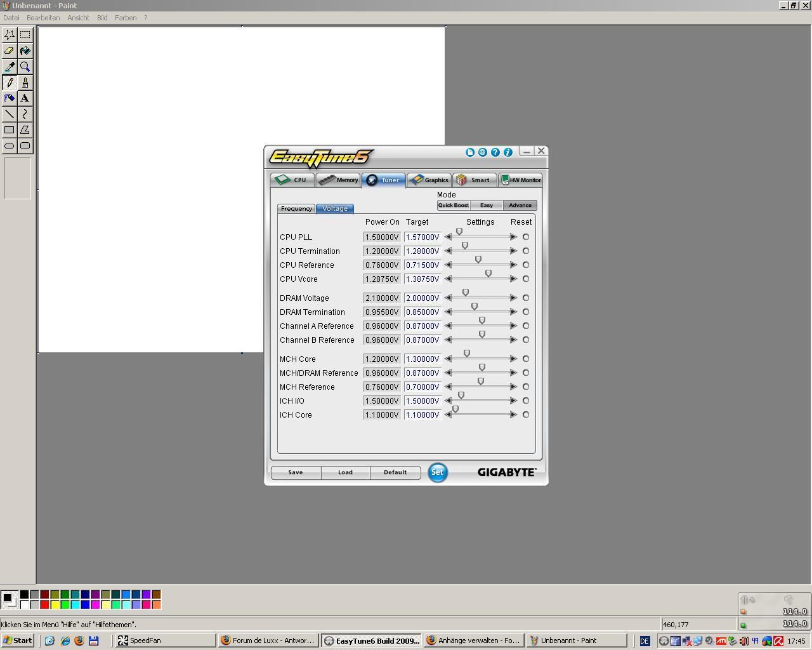Screen dimensions: 812x650
Task: Open SpeedFan from the taskbar
Action: point(165,640)
